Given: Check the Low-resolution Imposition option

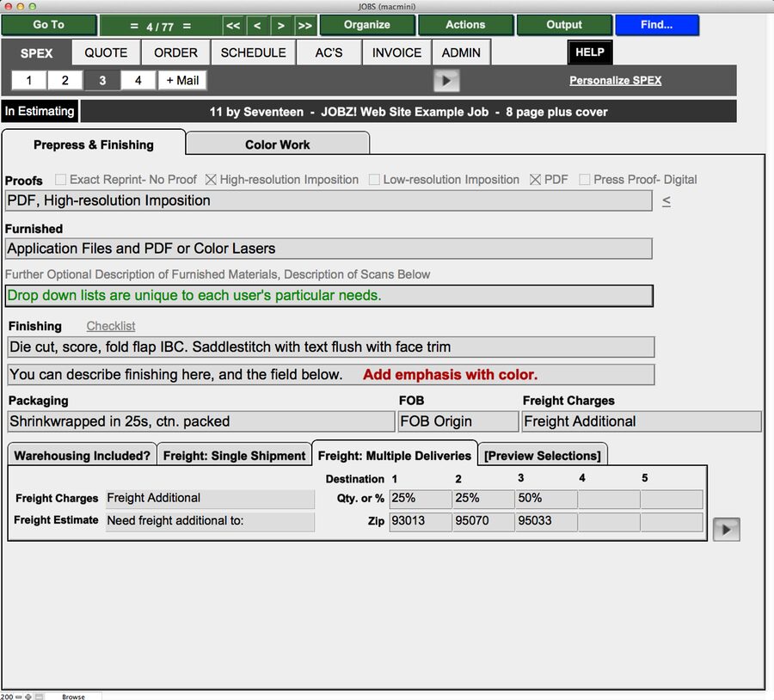Looking at the screenshot, I should coord(376,180).
